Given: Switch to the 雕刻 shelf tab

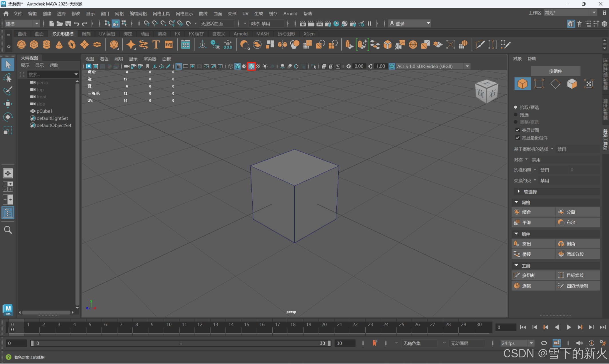Looking at the screenshot, I should pyautogui.click(x=86, y=34).
